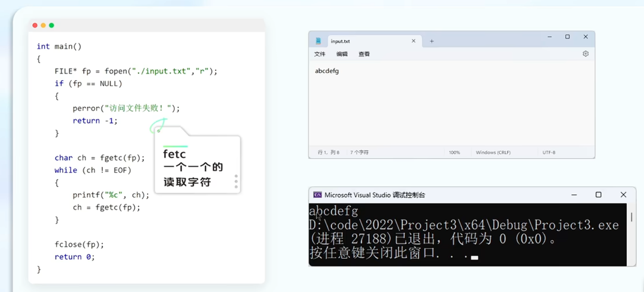644x292 pixels.
Task: Open the 查看 menu in Notepad
Action: click(364, 54)
